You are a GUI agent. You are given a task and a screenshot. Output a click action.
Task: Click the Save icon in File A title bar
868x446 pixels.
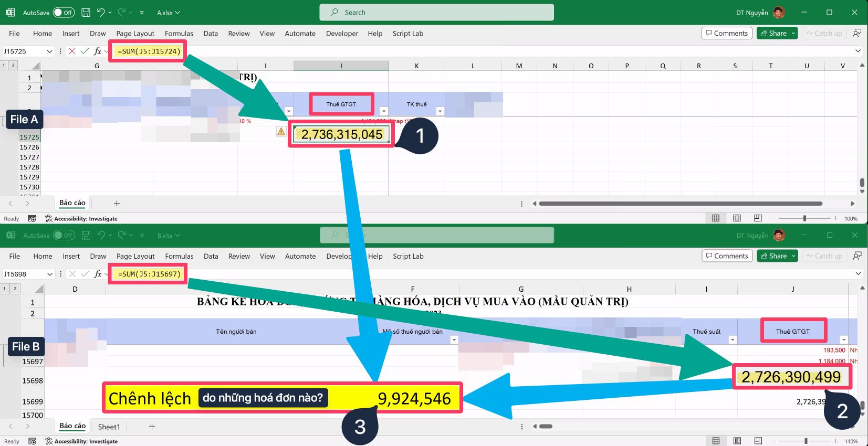point(86,12)
